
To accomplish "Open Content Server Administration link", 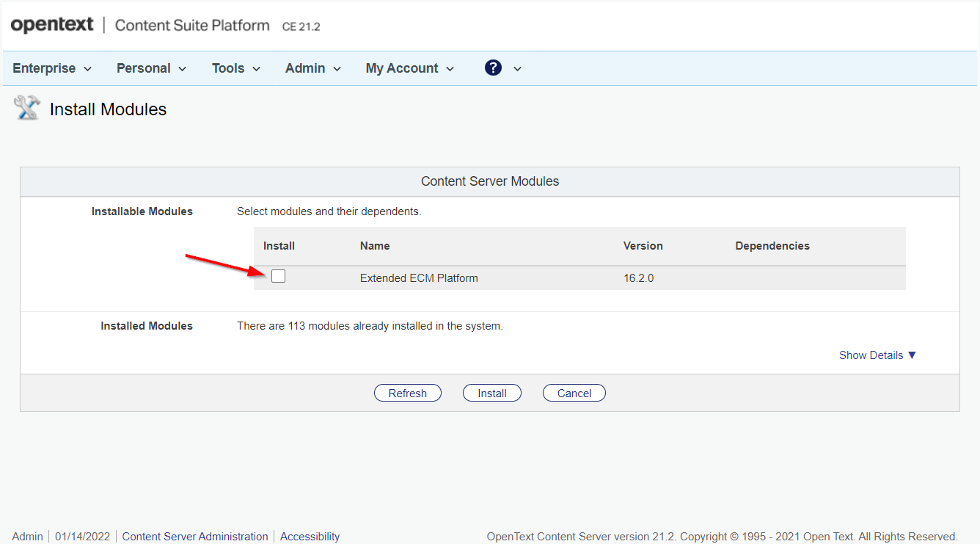I will pos(195,537).
